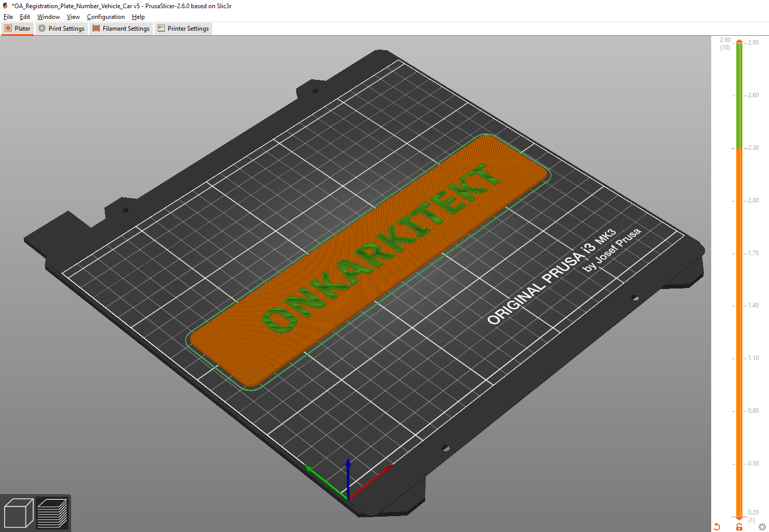769x532 pixels.
Task: Open the File menu
Action: coord(8,17)
